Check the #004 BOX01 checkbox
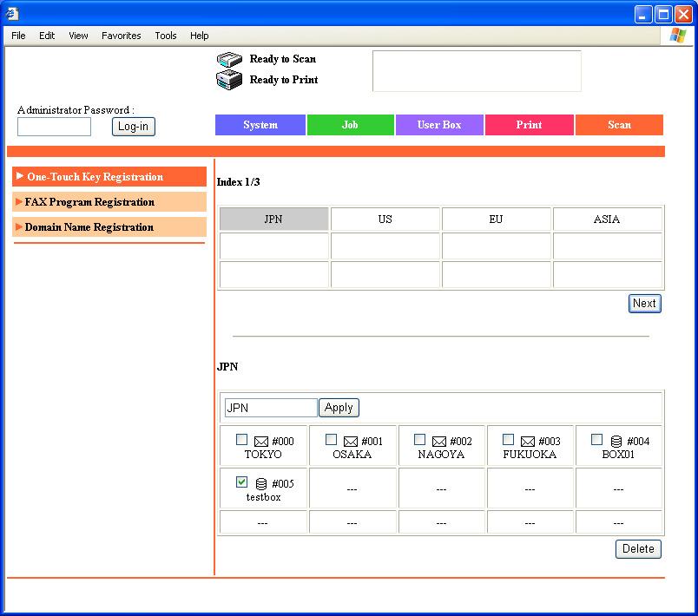Viewport: 698px width, 616px height. [x=596, y=439]
